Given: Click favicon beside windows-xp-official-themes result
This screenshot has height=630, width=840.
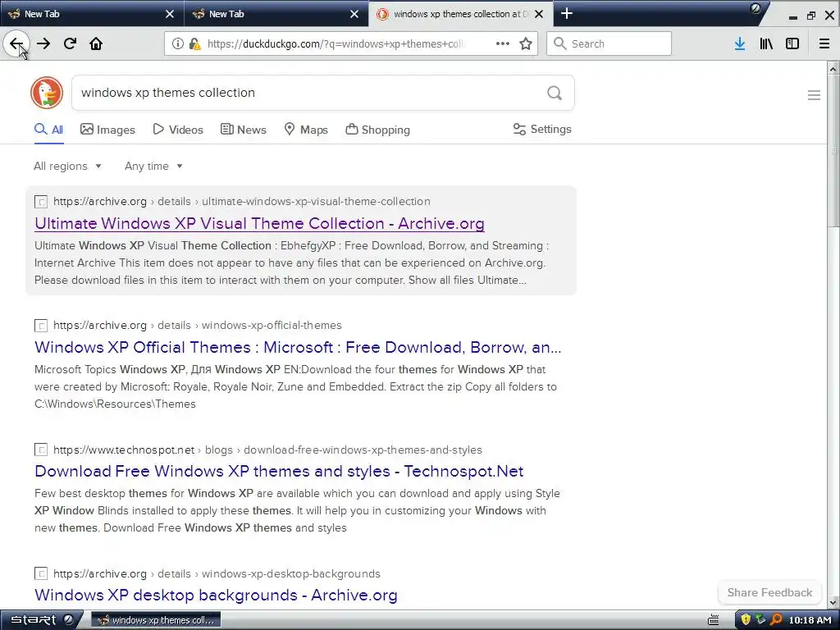Looking at the screenshot, I should click(41, 325).
